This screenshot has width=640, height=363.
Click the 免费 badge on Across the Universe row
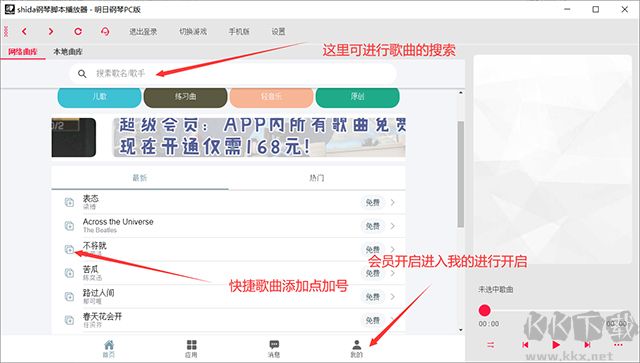[373, 226]
